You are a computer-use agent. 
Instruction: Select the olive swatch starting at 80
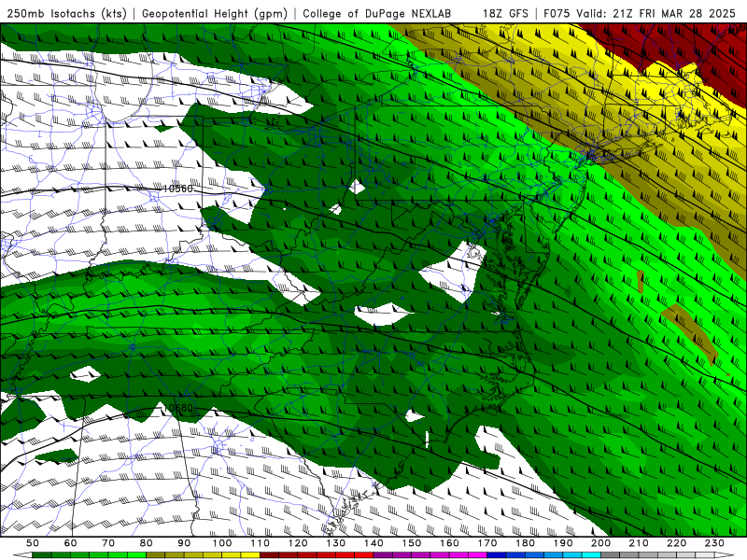click(x=155, y=554)
